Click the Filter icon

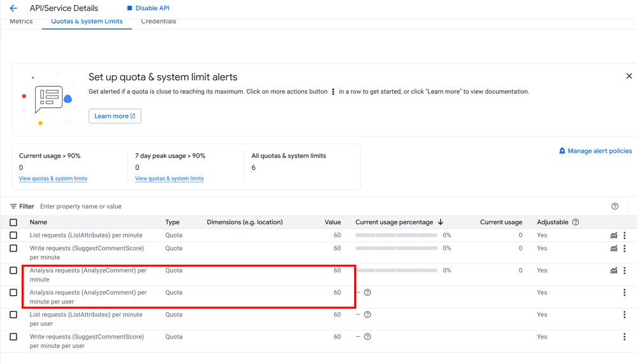tap(13, 207)
